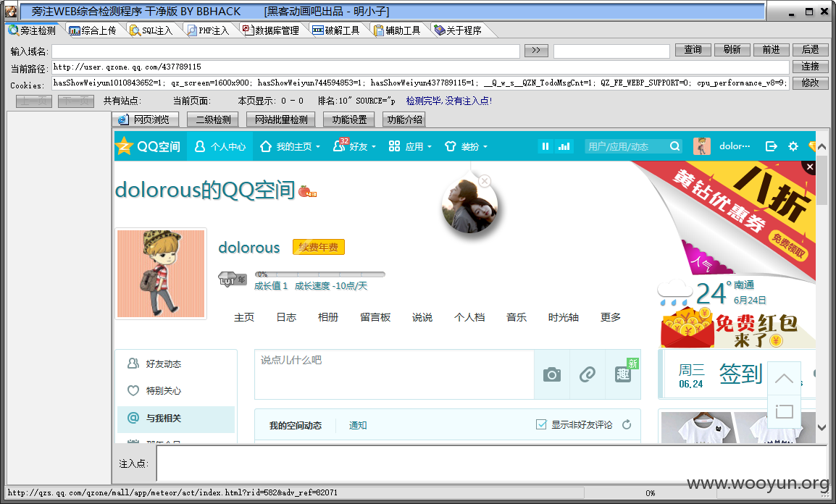Click the 刷新 button
The image size is (836, 504).
732,49
